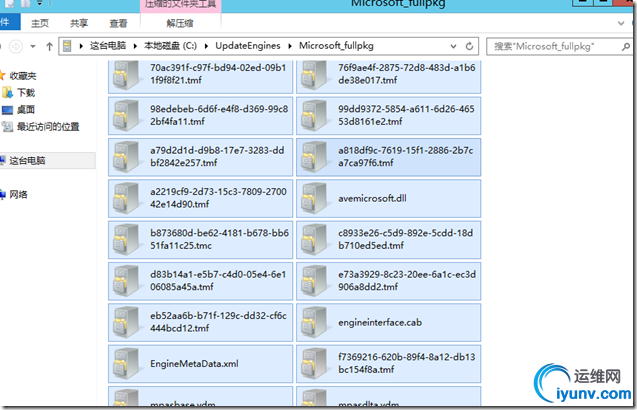The height and width of the screenshot is (410, 637).
Task: Click the search magnifier icon
Action: tap(625, 47)
